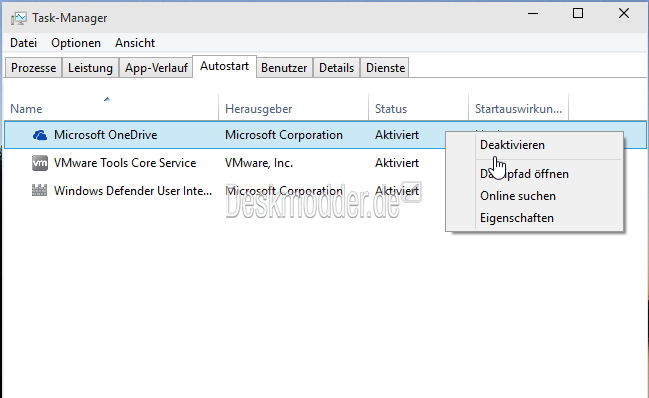Sort by the Startauswirkungen column header

pos(518,108)
